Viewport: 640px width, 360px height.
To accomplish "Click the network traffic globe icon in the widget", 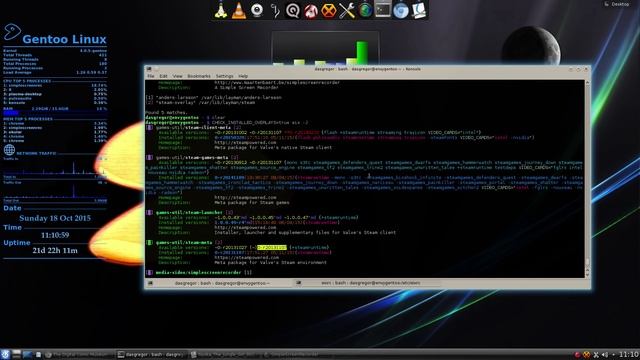I will (x=9, y=150).
